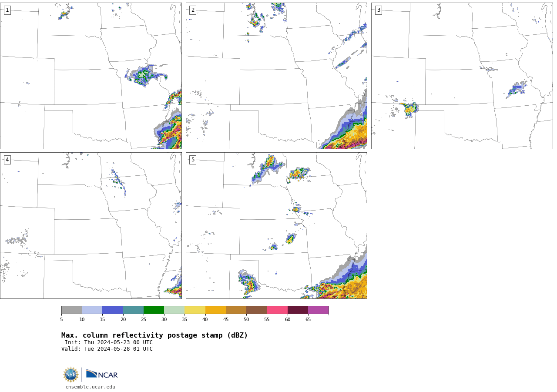Click the pink 55-60 dBZ swatch
This screenshot has height=392, width=557.
coord(277,310)
